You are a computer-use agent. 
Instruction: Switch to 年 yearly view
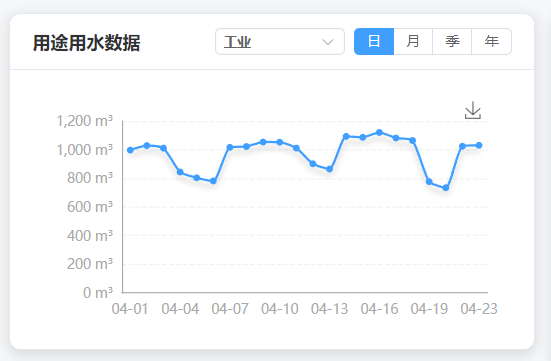click(491, 41)
